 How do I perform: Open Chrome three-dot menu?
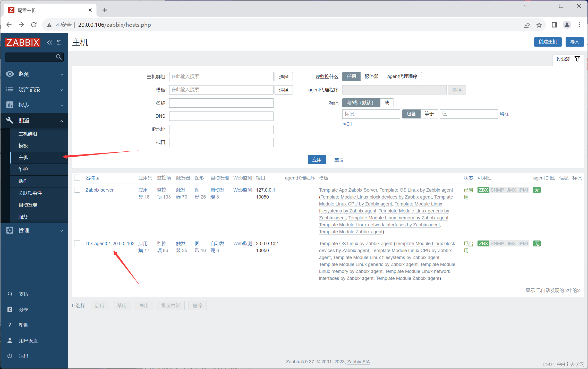click(579, 25)
